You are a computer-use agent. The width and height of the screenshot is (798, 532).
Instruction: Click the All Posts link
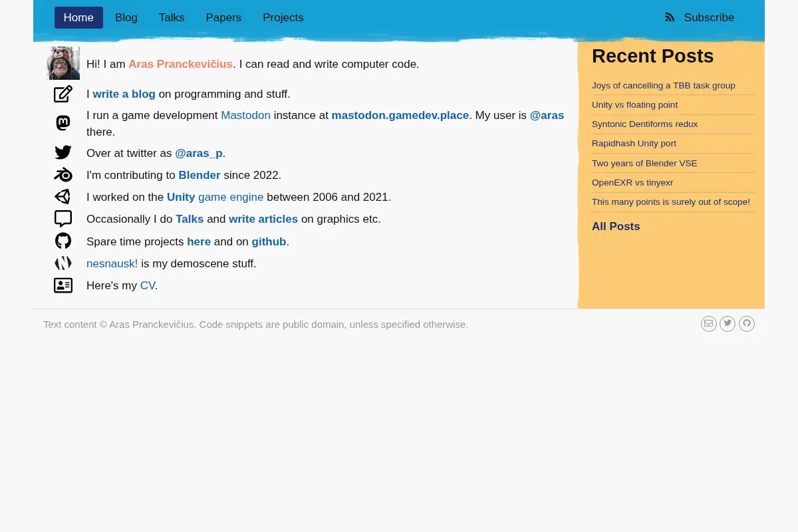pyautogui.click(x=616, y=226)
